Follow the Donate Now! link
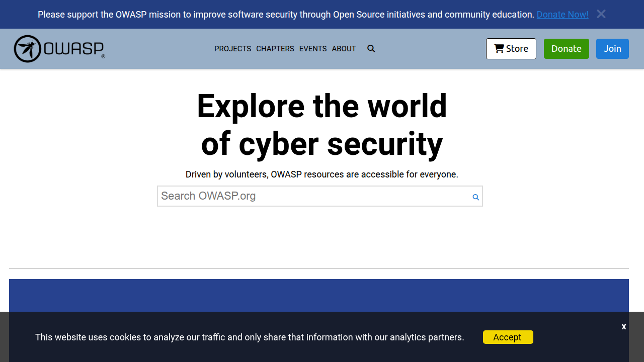 coord(562,15)
